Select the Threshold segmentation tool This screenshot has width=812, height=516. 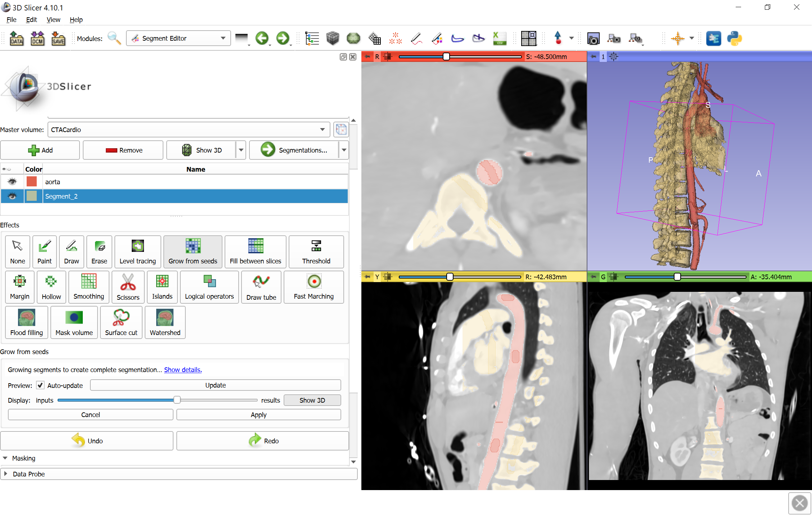pos(315,250)
